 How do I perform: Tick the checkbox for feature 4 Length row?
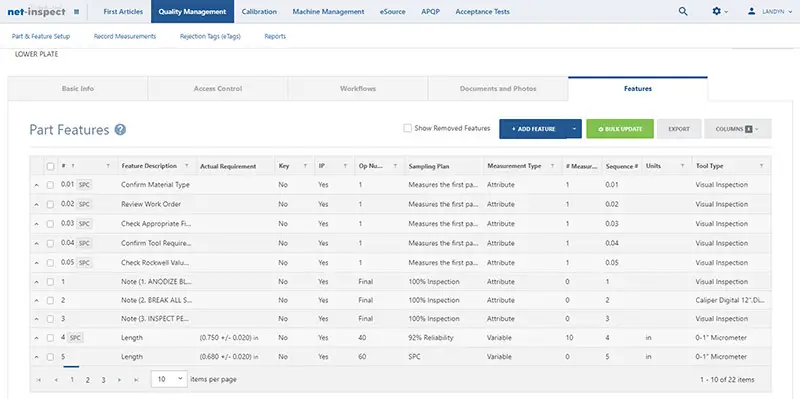pos(50,338)
